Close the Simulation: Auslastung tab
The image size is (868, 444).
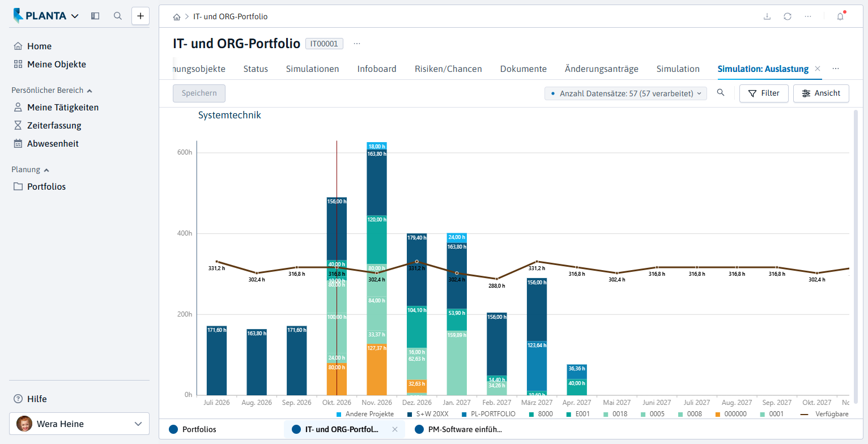pos(817,69)
